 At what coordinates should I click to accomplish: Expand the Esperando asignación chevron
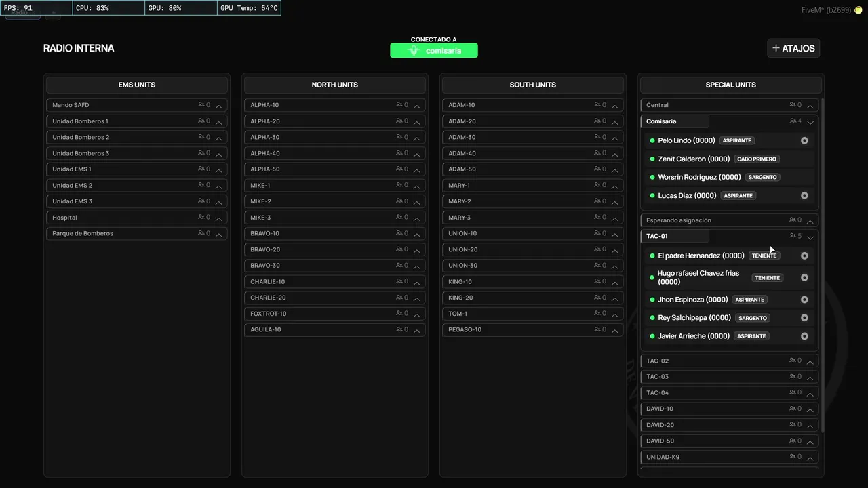pyautogui.click(x=810, y=221)
